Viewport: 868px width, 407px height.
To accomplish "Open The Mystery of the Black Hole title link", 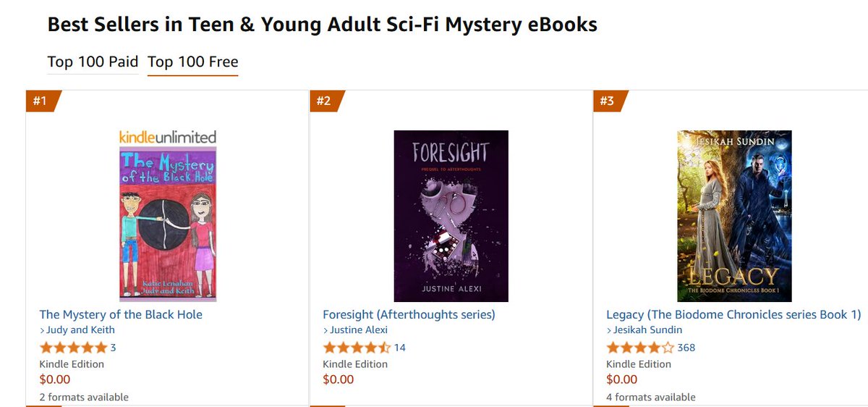I will [x=121, y=314].
